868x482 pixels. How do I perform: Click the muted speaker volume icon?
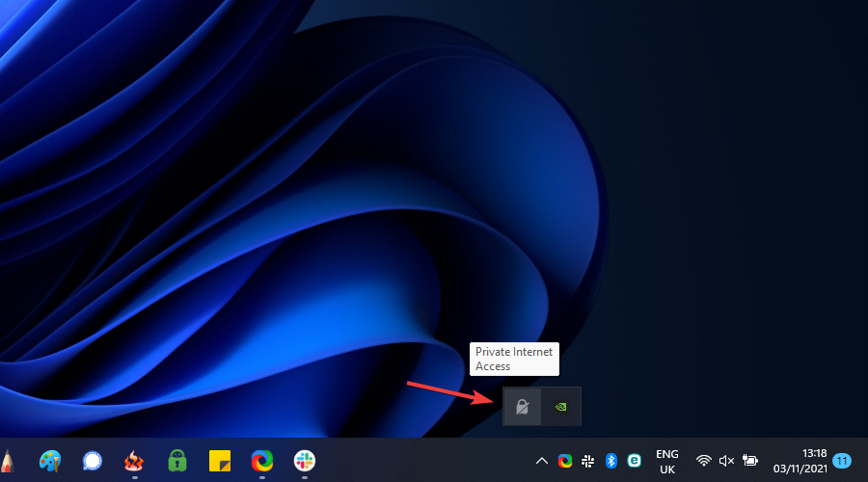pyautogui.click(x=727, y=461)
